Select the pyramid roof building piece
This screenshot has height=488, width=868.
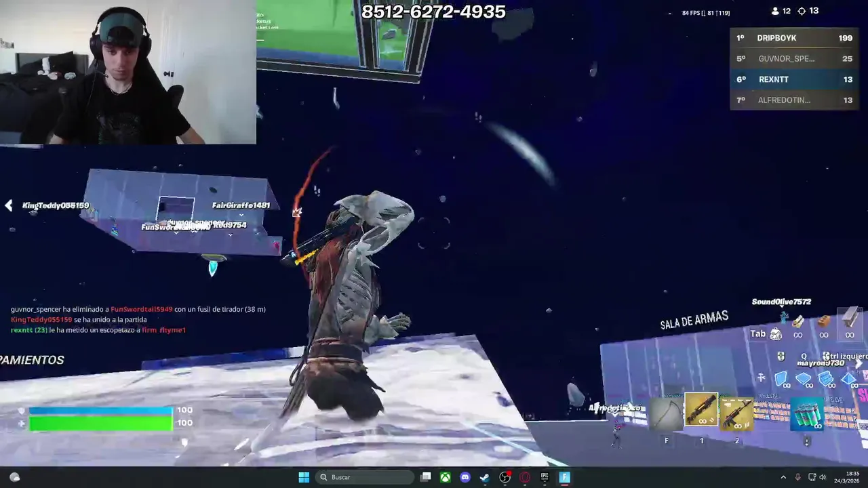point(848,378)
